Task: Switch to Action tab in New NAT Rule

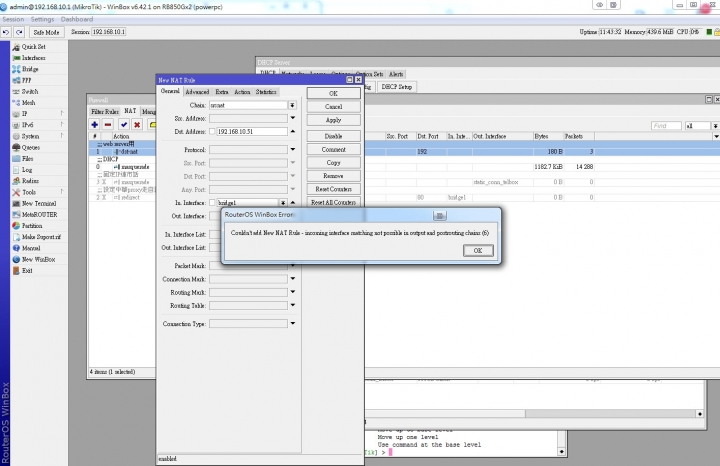Action: click(242, 92)
